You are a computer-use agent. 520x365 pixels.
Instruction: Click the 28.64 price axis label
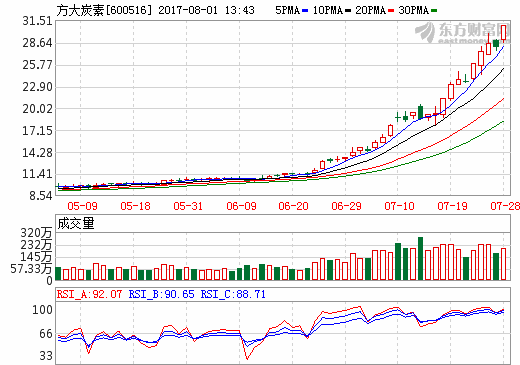38,43
